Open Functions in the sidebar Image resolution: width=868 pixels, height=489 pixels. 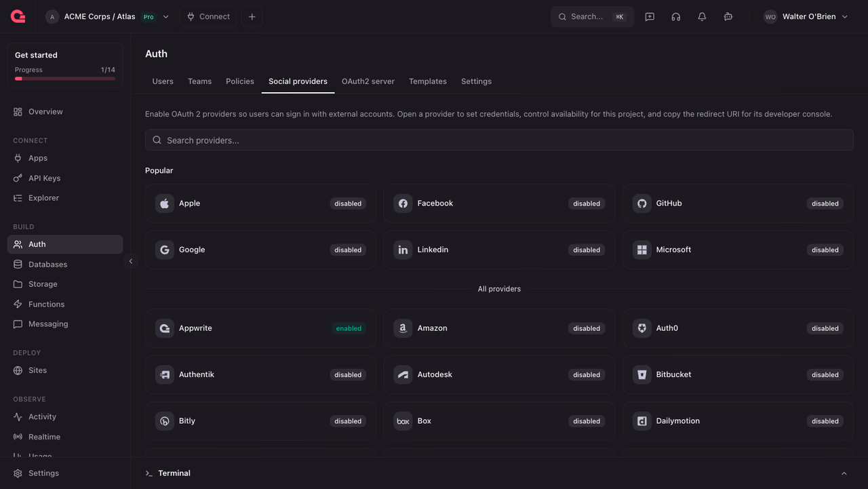[65, 305]
